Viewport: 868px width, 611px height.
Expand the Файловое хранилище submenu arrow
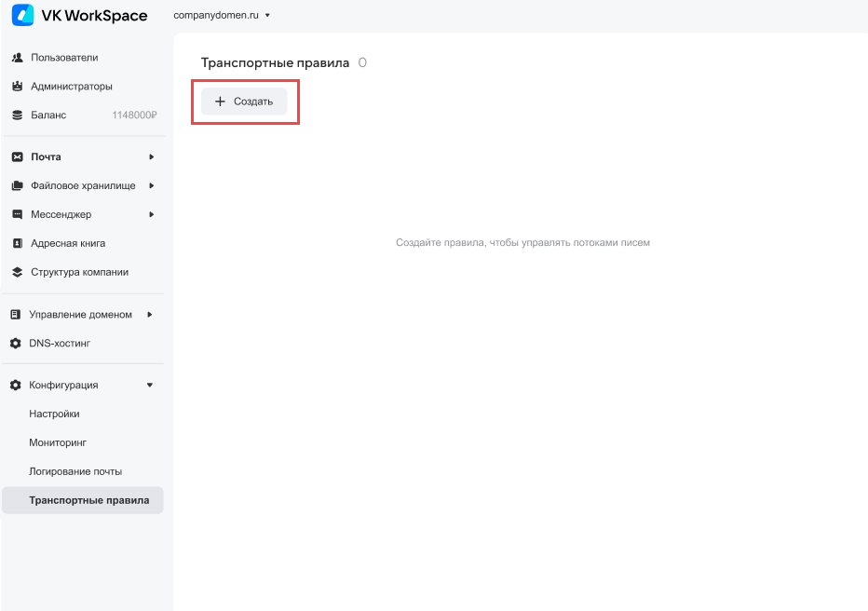[x=151, y=186]
